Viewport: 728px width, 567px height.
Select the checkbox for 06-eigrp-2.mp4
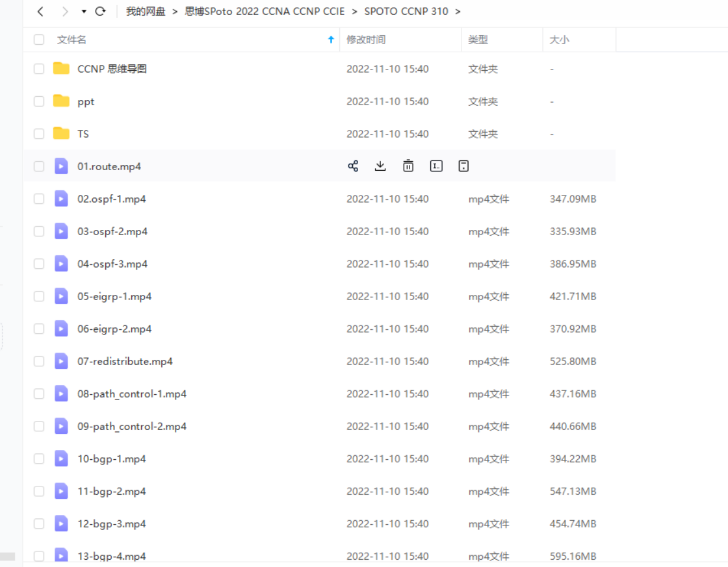point(39,329)
